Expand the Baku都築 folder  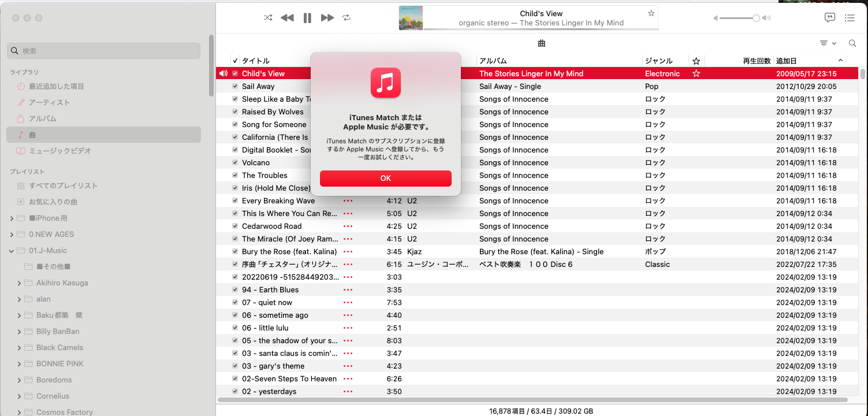tap(20, 315)
